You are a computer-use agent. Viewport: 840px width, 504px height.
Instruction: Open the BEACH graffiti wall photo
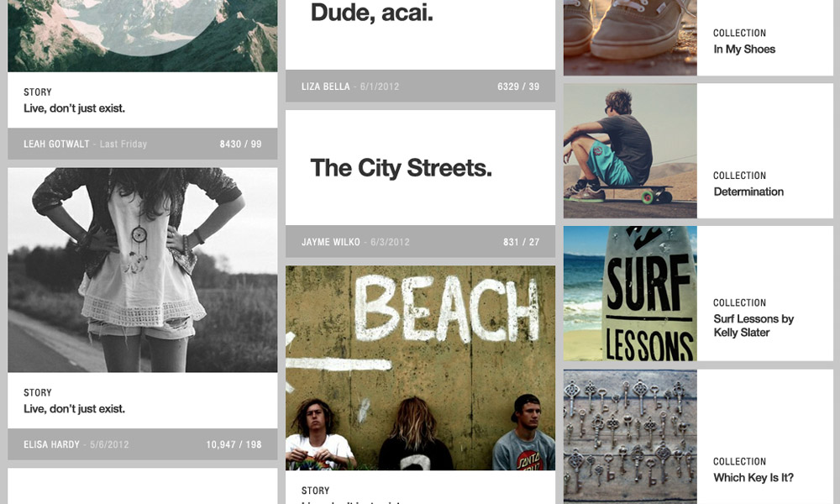[x=420, y=368]
